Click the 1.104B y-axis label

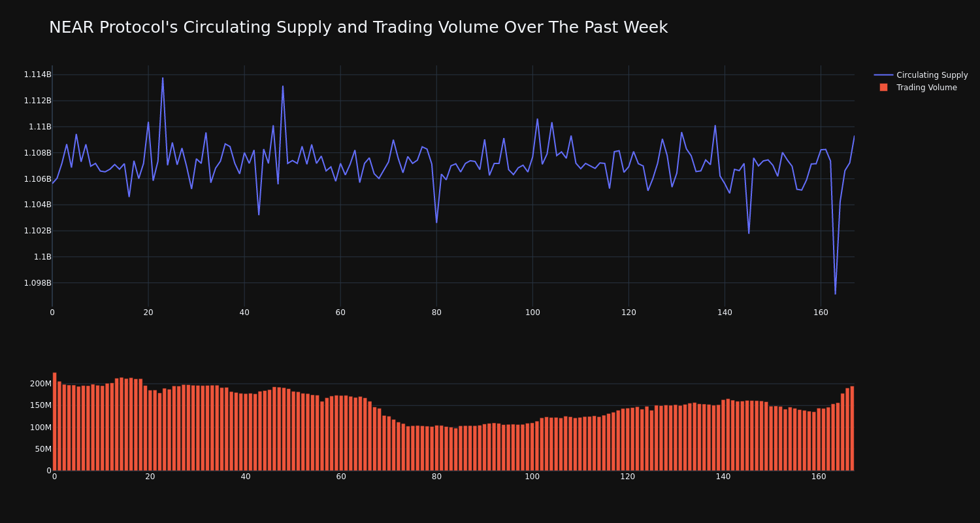[37, 205]
